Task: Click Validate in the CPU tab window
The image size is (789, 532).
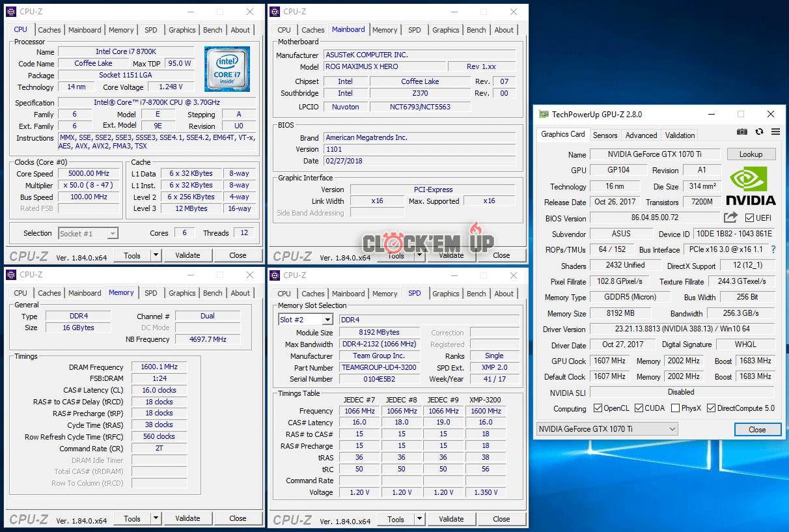Action: (187, 255)
